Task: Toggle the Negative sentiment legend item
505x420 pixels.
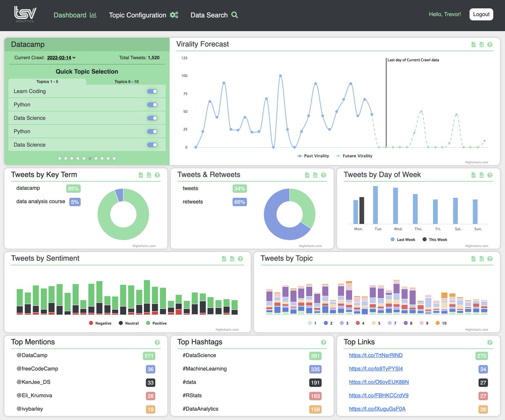Action: (x=100, y=323)
